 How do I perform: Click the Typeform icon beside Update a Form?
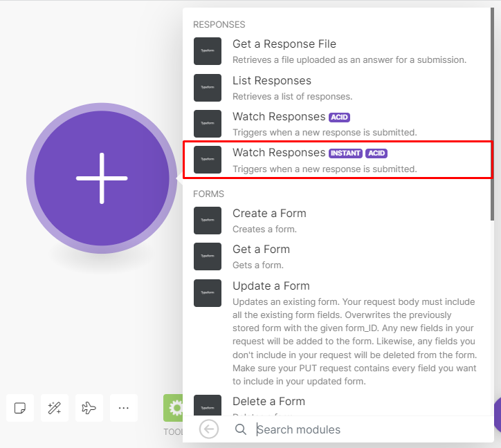[x=208, y=293]
